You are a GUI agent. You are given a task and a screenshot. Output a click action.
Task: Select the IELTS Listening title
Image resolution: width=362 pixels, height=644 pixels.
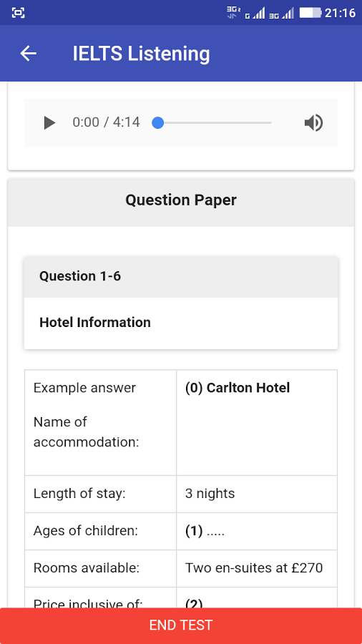pyautogui.click(x=141, y=54)
